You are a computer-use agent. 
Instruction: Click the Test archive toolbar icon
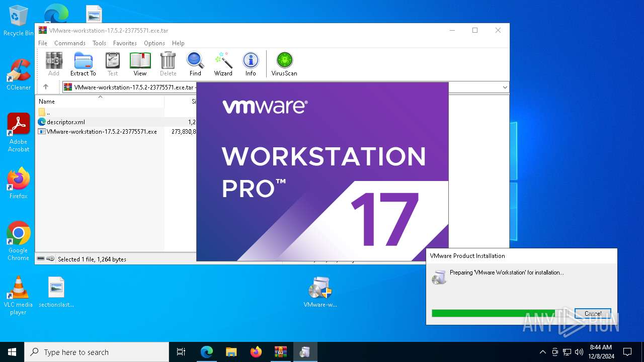coord(113,64)
